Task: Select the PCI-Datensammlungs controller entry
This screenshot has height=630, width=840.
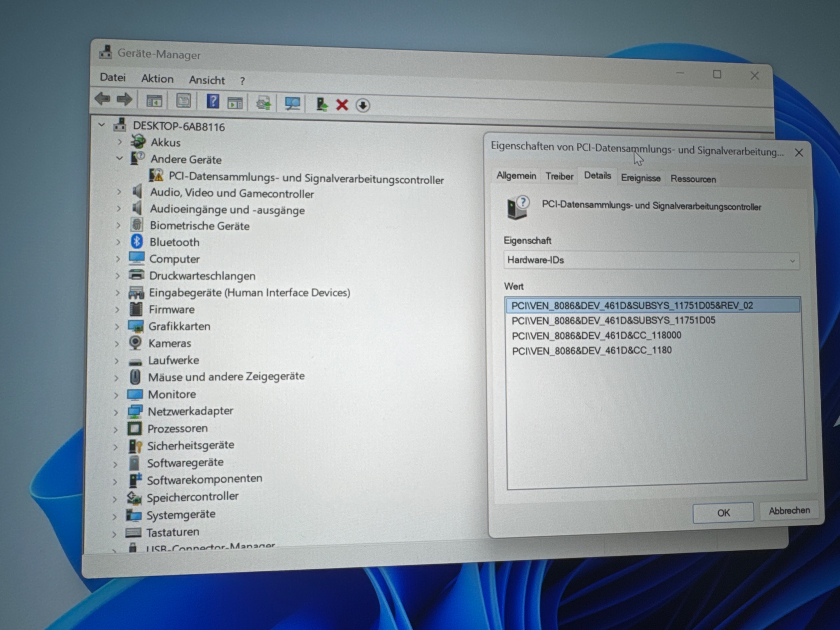Action: pos(306,178)
